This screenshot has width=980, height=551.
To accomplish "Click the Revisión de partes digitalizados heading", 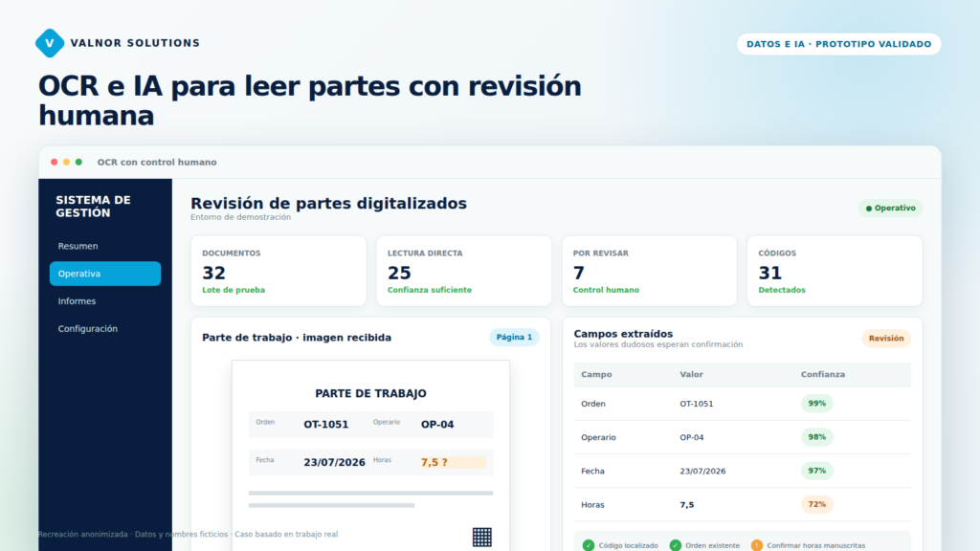I will point(329,204).
